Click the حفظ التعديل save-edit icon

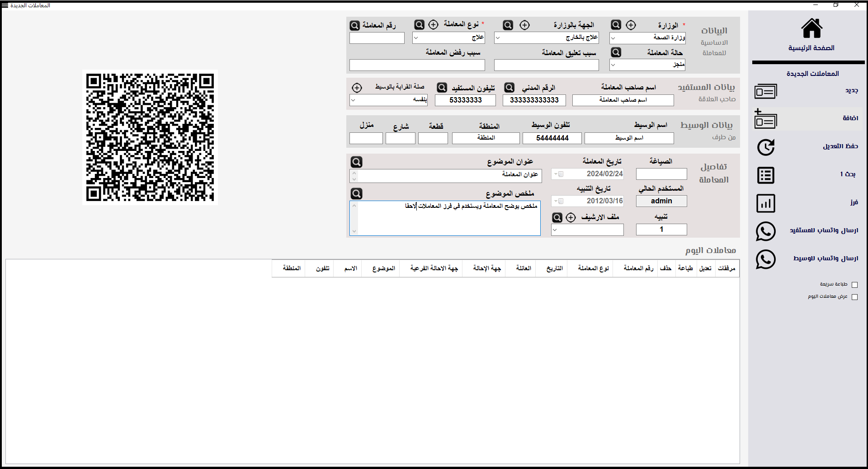pyautogui.click(x=766, y=147)
